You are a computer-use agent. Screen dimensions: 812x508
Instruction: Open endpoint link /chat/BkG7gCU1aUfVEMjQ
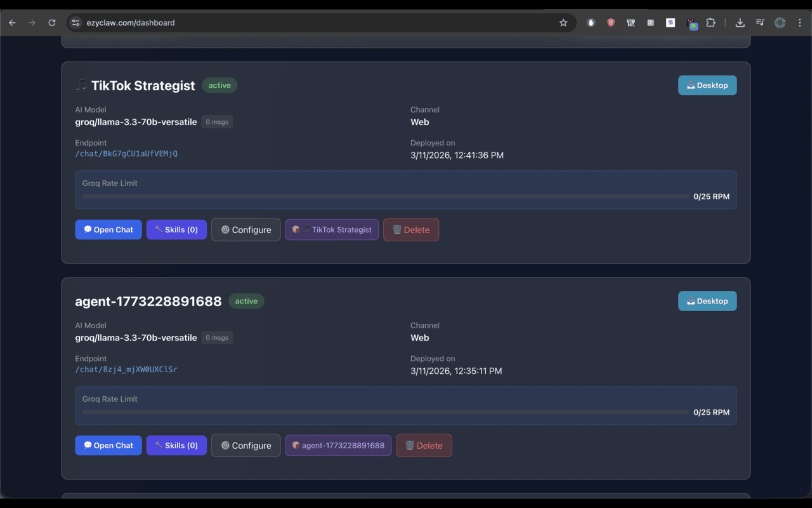click(x=126, y=154)
